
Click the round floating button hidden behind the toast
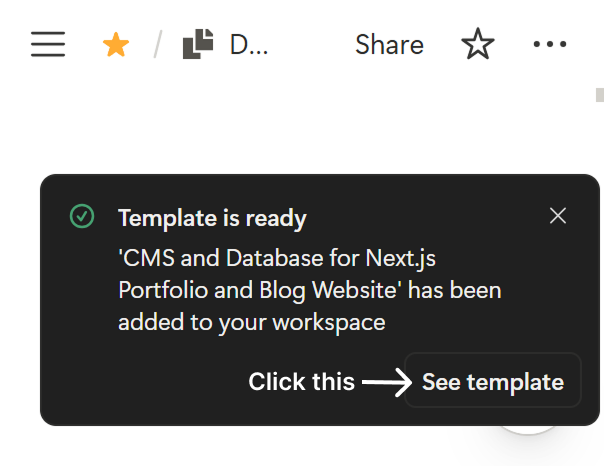coord(527,429)
